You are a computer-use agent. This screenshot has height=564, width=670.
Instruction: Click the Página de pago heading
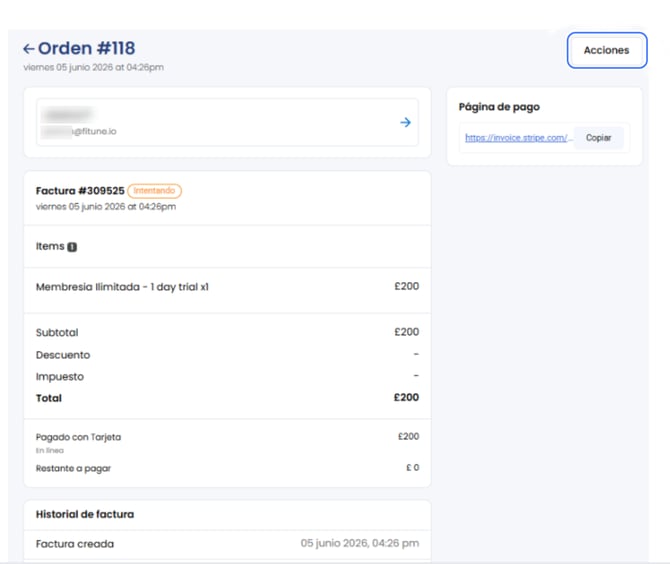(x=499, y=107)
